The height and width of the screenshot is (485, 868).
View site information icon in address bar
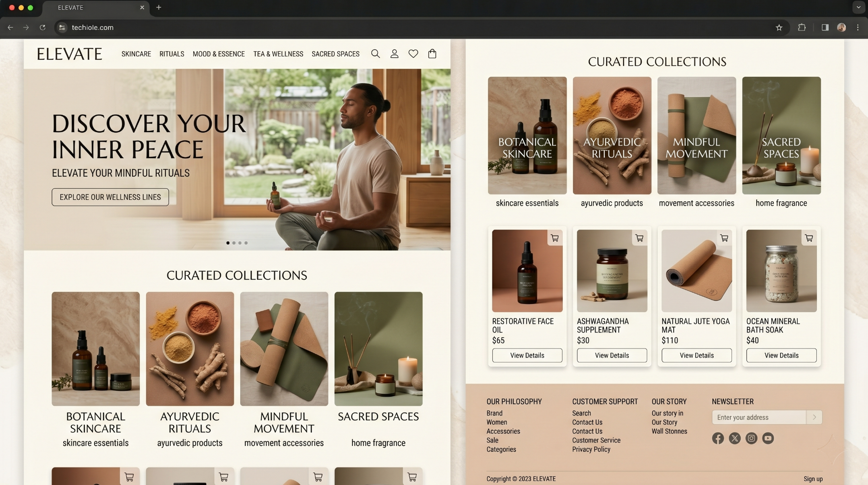tap(62, 28)
